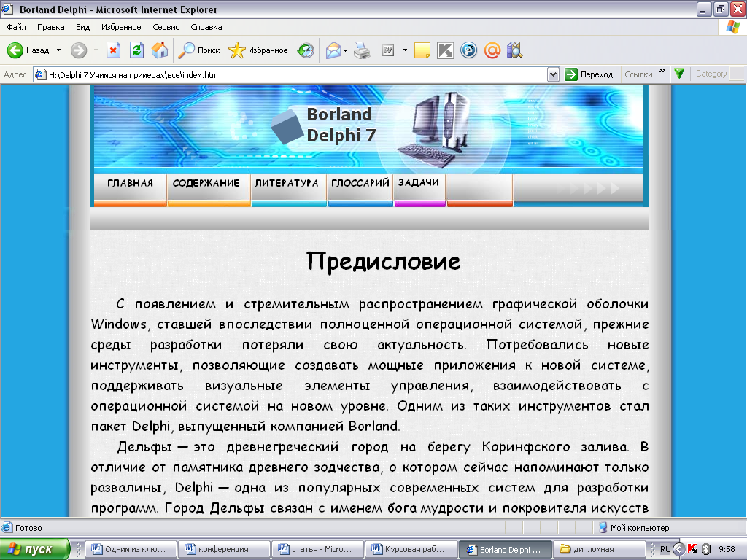Open the Избранное menu in menu bar
Image resolution: width=747 pixels, height=560 pixels.
[121, 27]
